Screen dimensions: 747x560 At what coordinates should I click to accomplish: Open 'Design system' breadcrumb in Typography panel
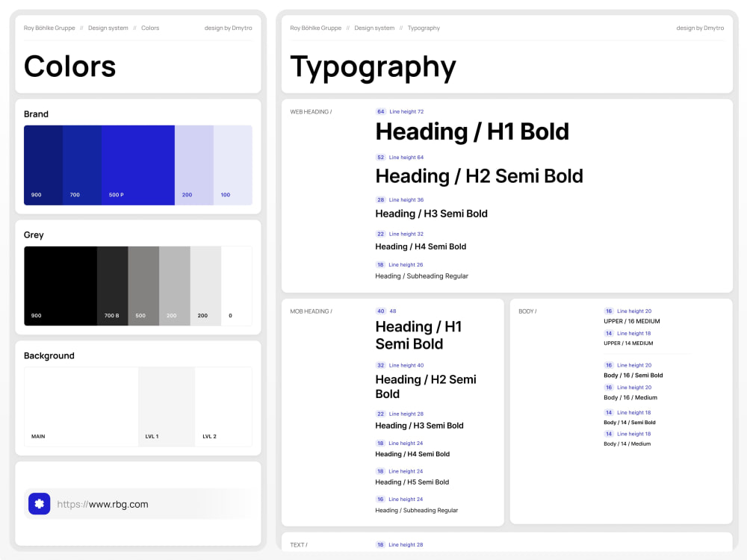click(x=374, y=28)
